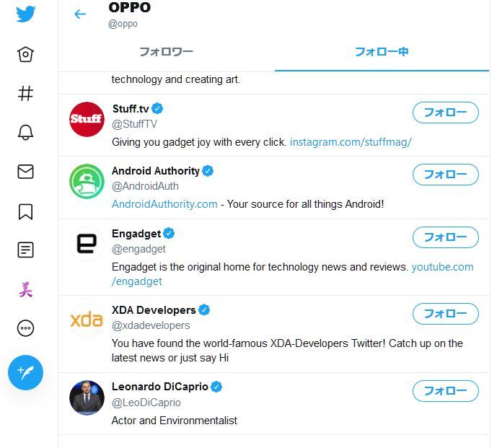Open Bookmarks from the sidebar
The image size is (497, 448).
pos(26,211)
